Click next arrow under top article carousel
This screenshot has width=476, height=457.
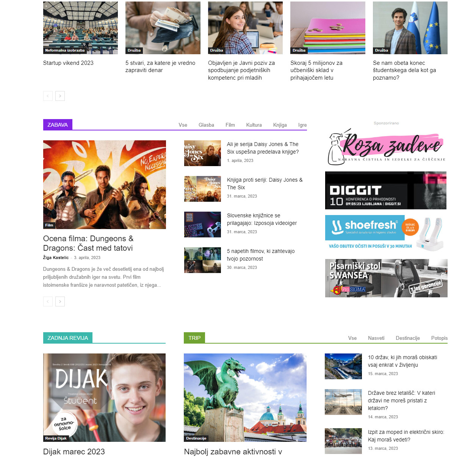coord(60,96)
